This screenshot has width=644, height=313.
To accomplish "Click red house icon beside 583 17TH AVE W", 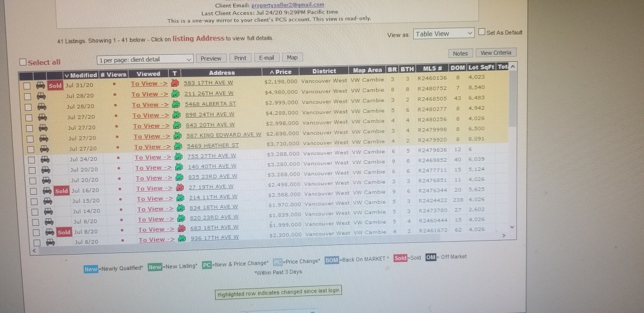I will (176, 84).
